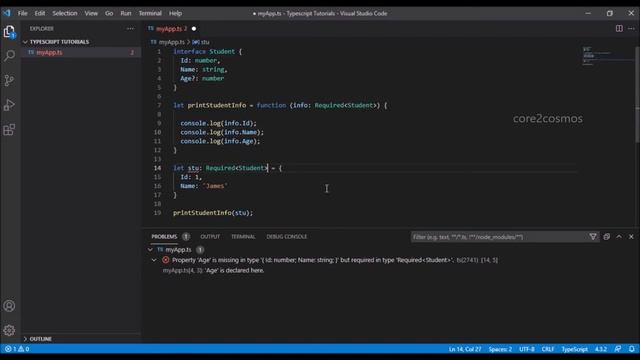The height and width of the screenshot is (360, 640).
Task: Open the Edit menu
Action: (x=40, y=13)
